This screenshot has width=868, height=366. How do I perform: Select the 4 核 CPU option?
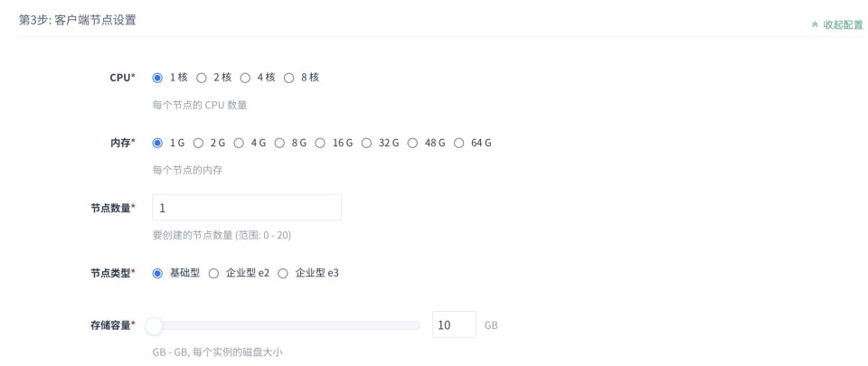point(245,78)
